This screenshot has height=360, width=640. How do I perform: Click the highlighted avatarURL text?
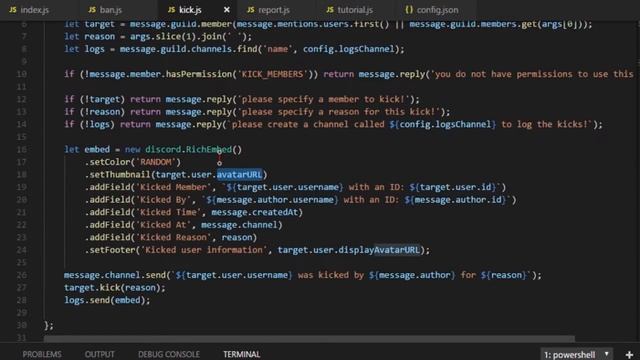[239, 175]
